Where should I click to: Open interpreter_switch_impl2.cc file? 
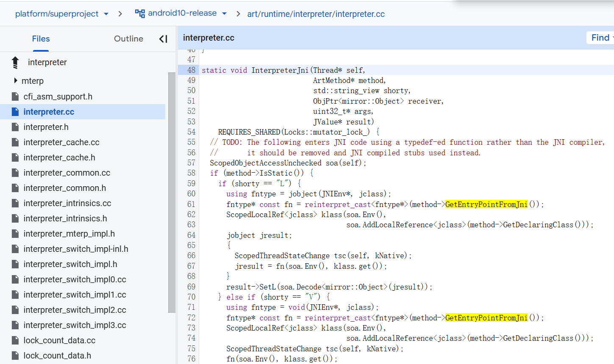point(75,310)
